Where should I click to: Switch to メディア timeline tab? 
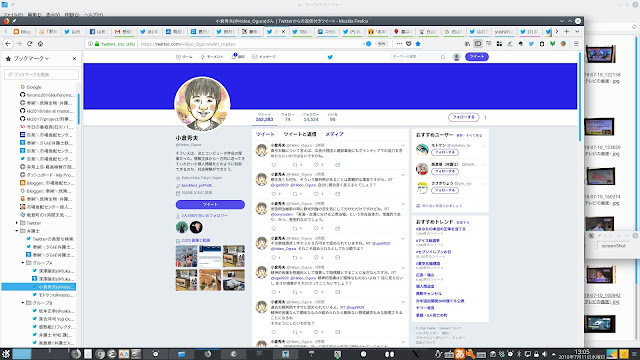pos(334,134)
